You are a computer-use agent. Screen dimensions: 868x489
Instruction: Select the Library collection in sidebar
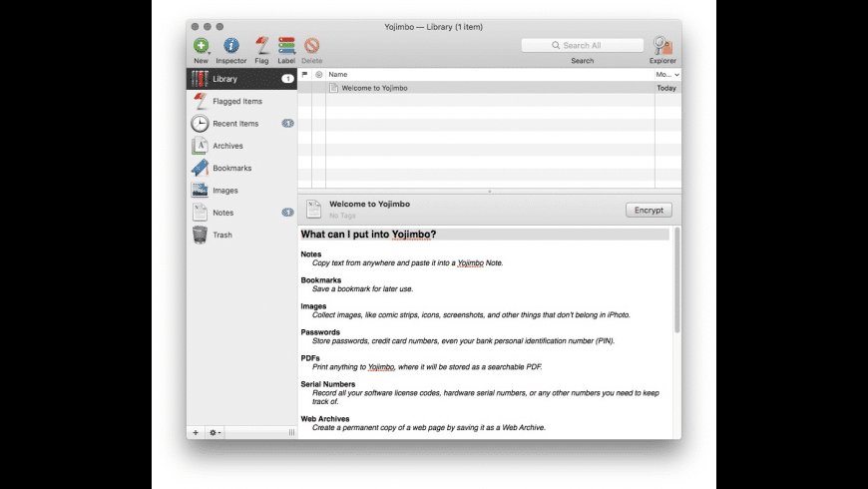(x=241, y=79)
